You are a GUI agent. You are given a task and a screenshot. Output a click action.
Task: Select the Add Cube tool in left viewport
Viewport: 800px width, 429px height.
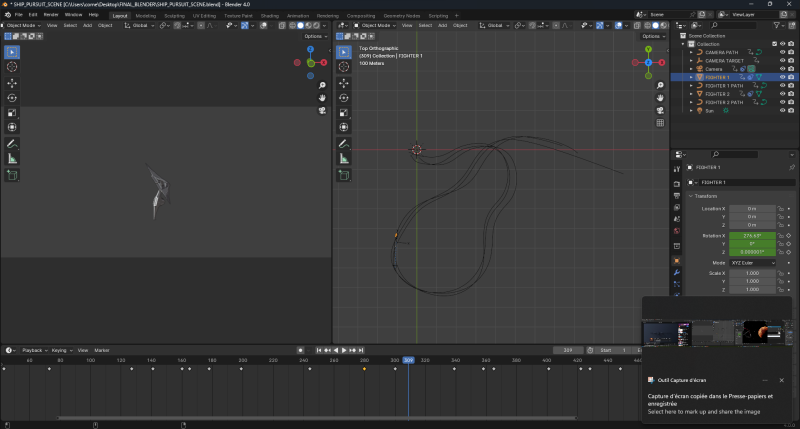pos(12,175)
